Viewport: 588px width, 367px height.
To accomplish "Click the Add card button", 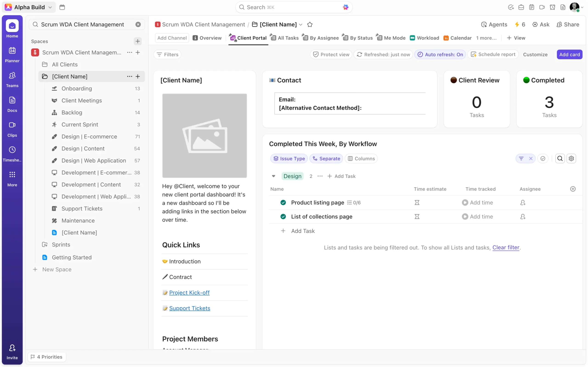I will tap(569, 54).
